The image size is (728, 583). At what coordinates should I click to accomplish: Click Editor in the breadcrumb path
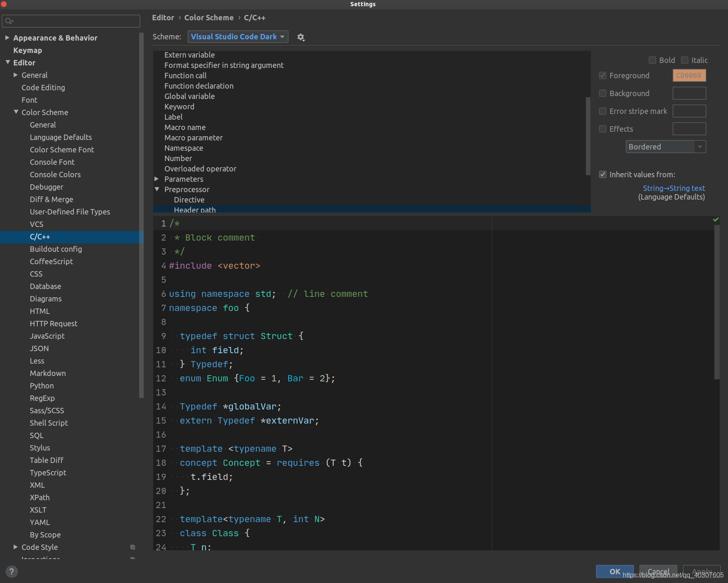point(163,17)
